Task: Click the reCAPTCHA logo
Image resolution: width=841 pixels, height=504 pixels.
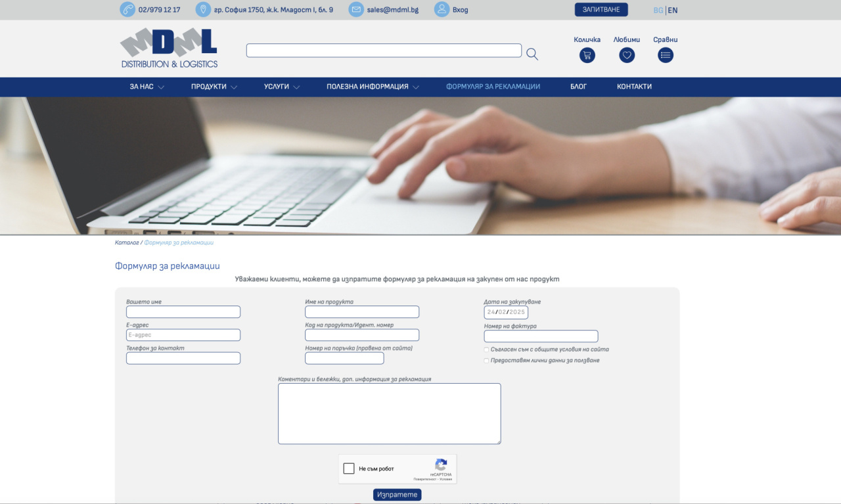Action: pos(441,465)
